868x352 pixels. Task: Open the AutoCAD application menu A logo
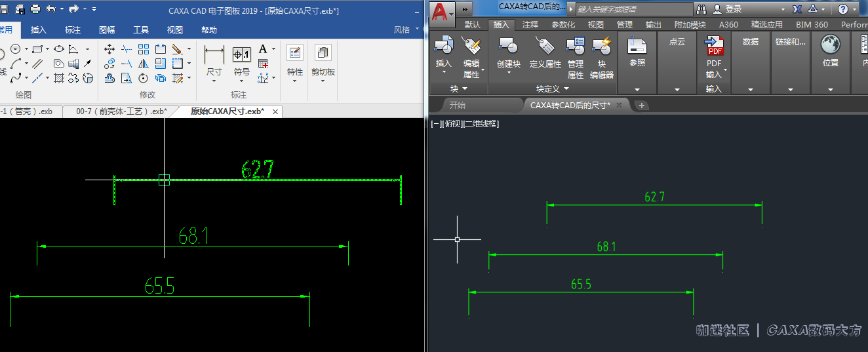coord(442,11)
